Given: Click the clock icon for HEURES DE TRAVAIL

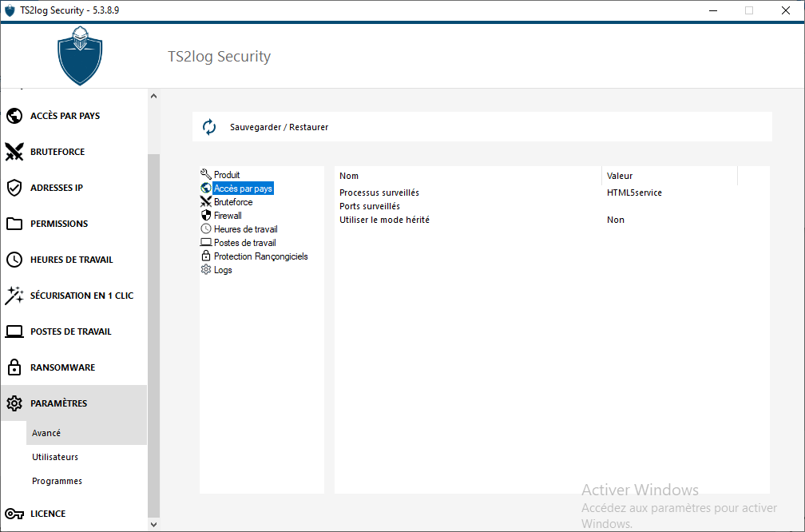Looking at the screenshot, I should (14, 260).
